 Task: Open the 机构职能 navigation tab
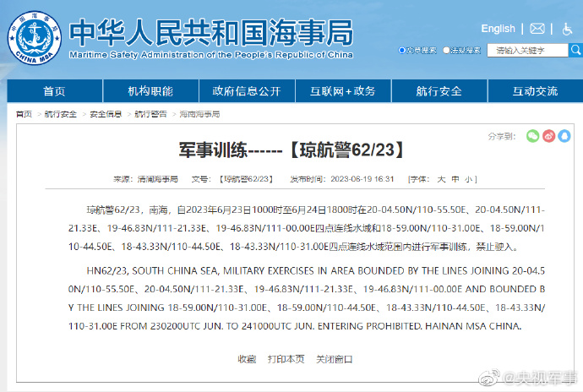[150, 91]
